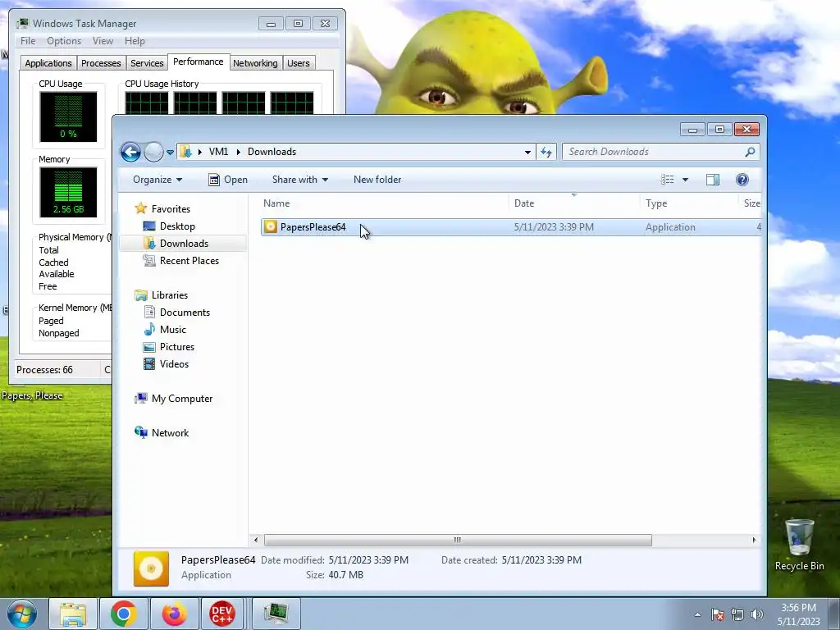The image size is (840, 630).
Task: Open Explorer help question-mark icon
Action: 742,180
